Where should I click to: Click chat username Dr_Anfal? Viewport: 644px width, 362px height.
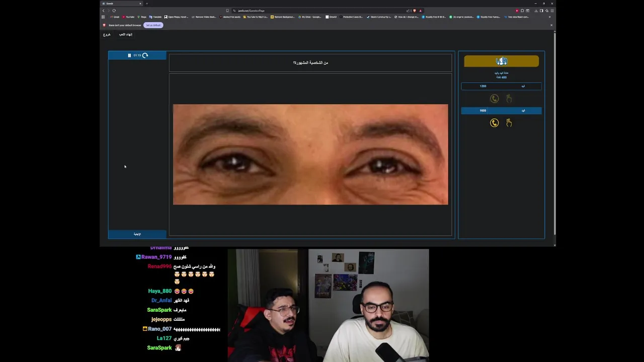pyautogui.click(x=162, y=301)
